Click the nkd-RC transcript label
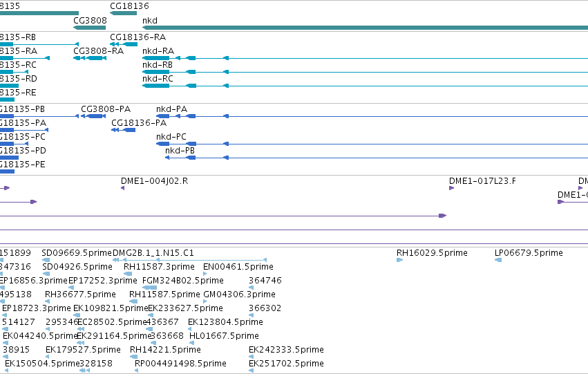The height and width of the screenshot is (374, 588). [x=158, y=79]
